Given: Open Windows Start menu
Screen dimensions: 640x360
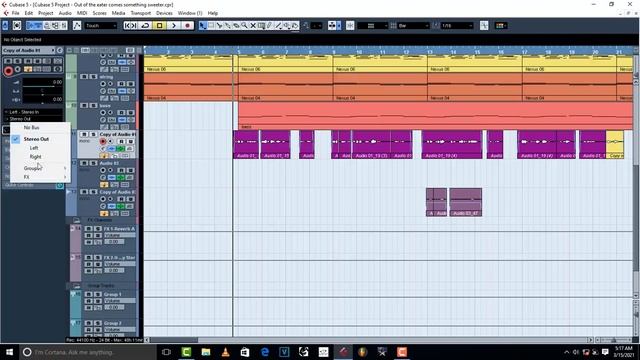Looking at the screenshot, I should [9, 352].
